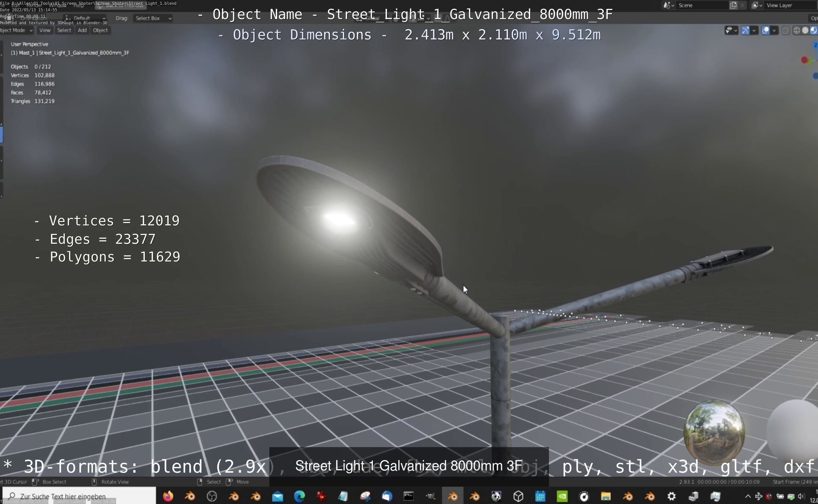Show hidden system tray icons chevron
The image size is (818, 504).
click(748, 497)
